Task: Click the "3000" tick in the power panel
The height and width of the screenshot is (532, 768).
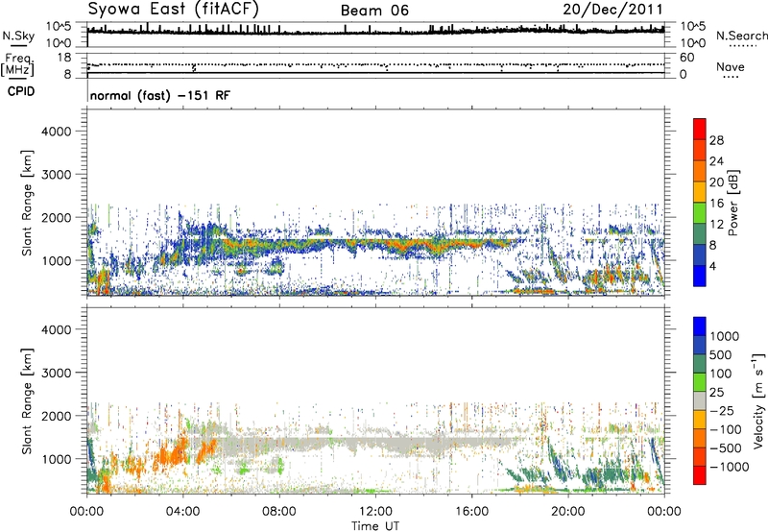Action: click(x=57, y=175)
